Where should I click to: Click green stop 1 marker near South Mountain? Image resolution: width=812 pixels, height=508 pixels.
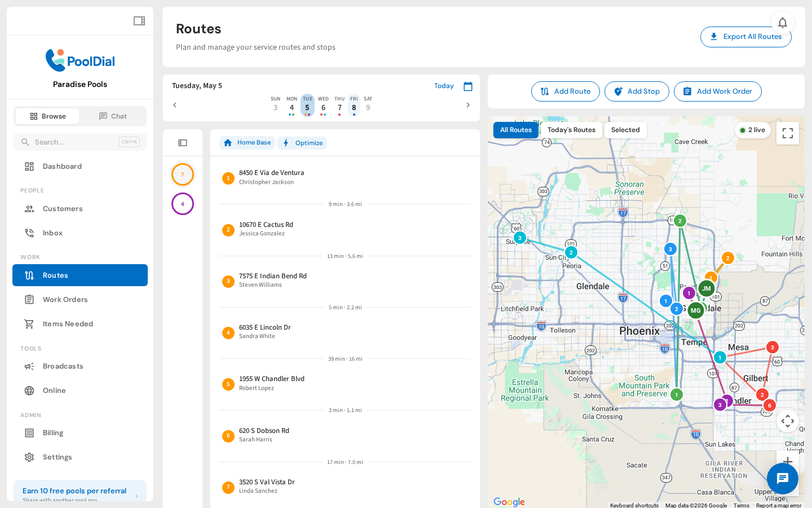click(677, 395)
